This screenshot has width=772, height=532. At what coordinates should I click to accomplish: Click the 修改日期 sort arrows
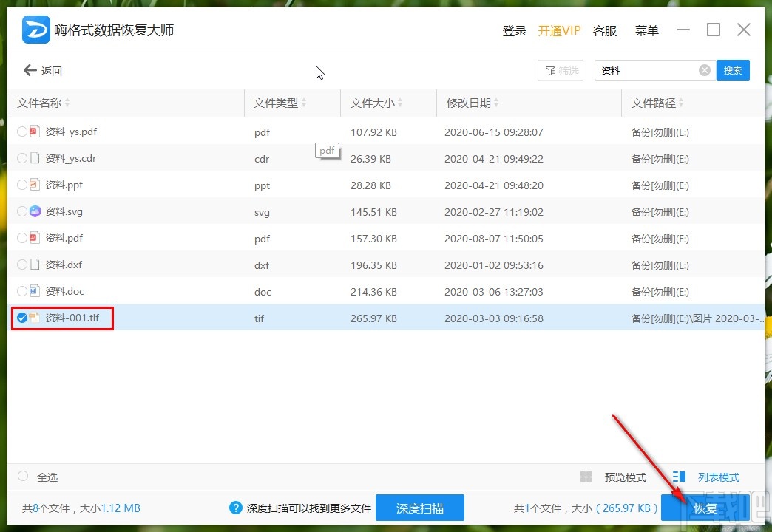coord(497,103)
